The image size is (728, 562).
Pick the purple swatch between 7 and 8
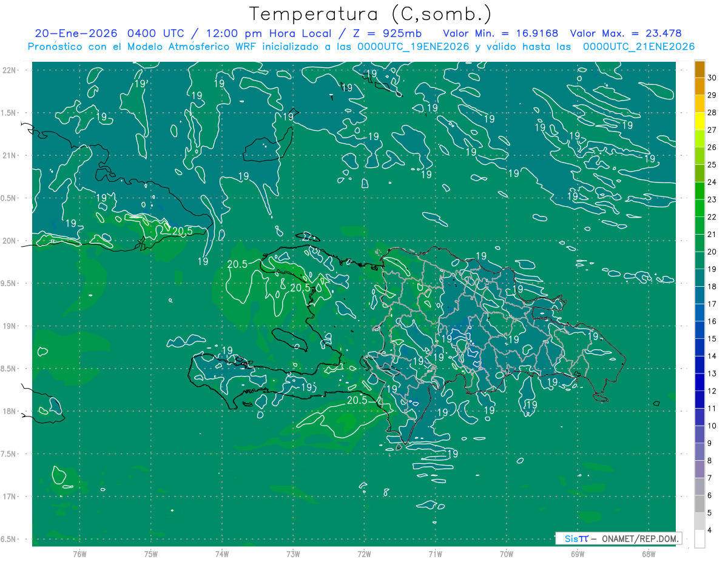coord(699,469)
